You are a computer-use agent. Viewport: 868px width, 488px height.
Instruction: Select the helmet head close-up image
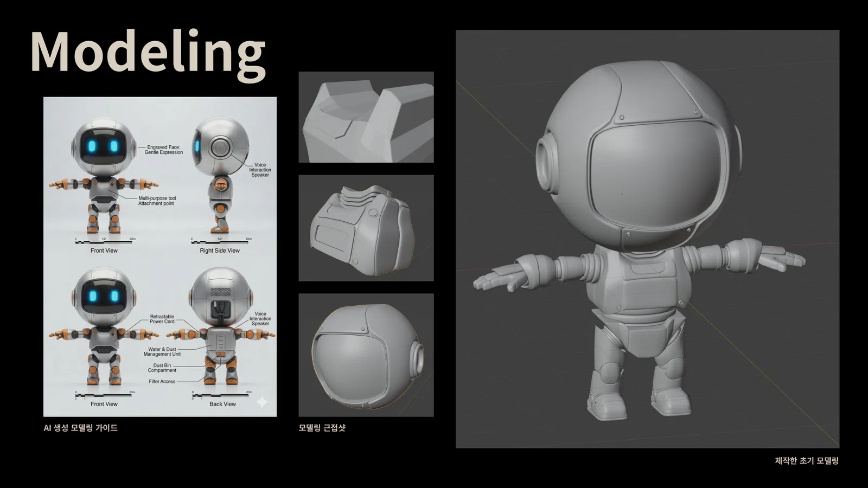366,355
